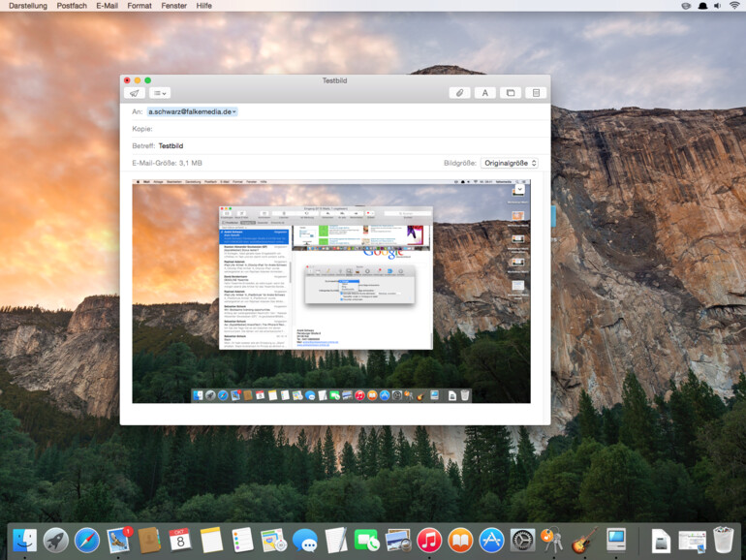Open the App Store in Dock
The image size is (746, 560).
[491, 541]
